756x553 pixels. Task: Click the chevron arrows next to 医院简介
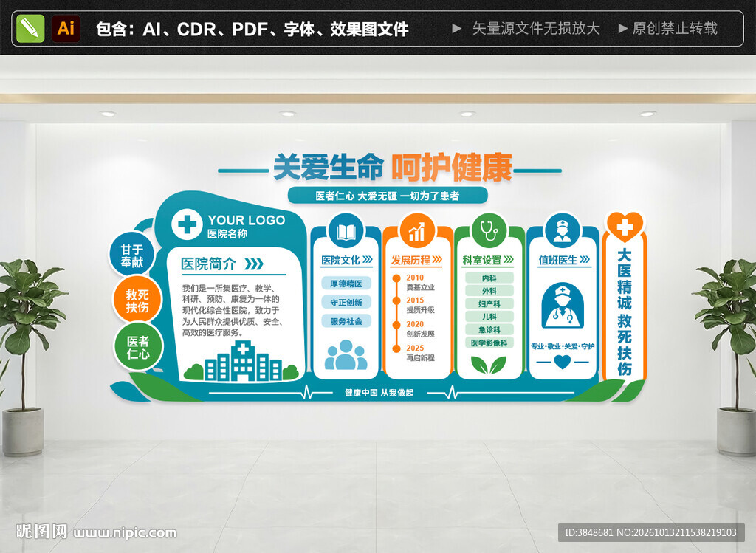[254, 264]
